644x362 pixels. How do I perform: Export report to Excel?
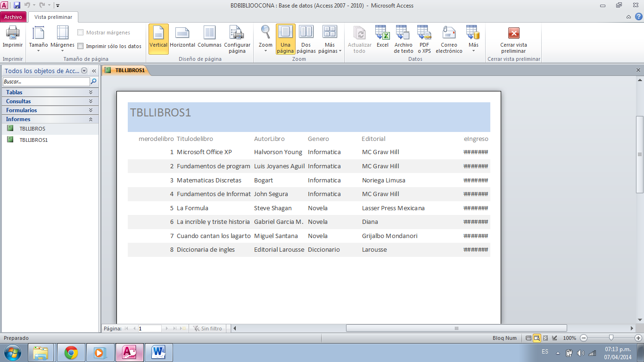click(382, 38)
